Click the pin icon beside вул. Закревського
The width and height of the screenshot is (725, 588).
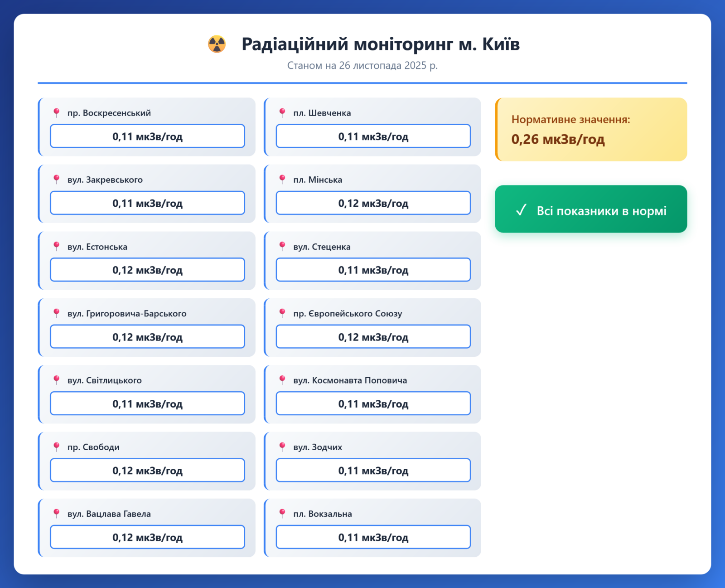(57, 179)
